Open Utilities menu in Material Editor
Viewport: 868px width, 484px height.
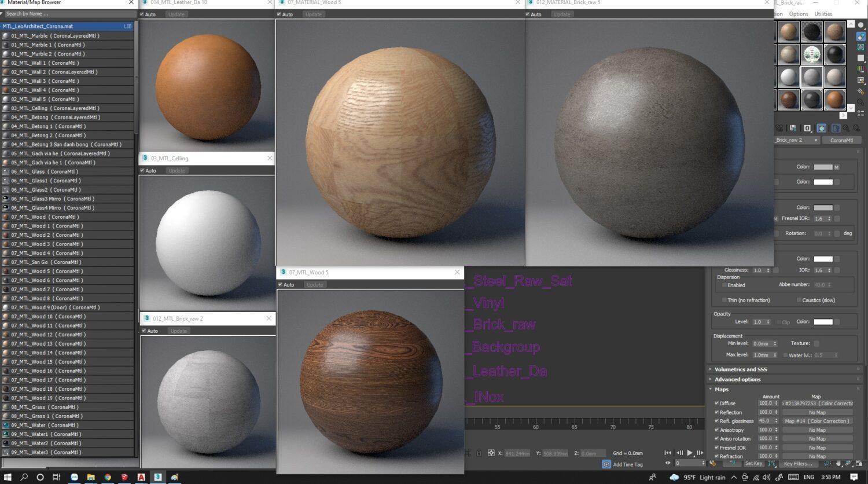(823, 14)
